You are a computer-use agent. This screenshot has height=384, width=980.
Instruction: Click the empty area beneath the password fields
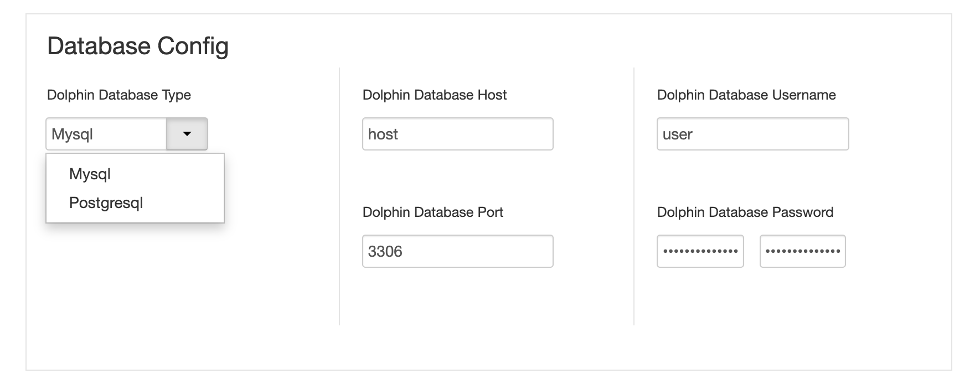pyautogui.click(x=752, y=299)
